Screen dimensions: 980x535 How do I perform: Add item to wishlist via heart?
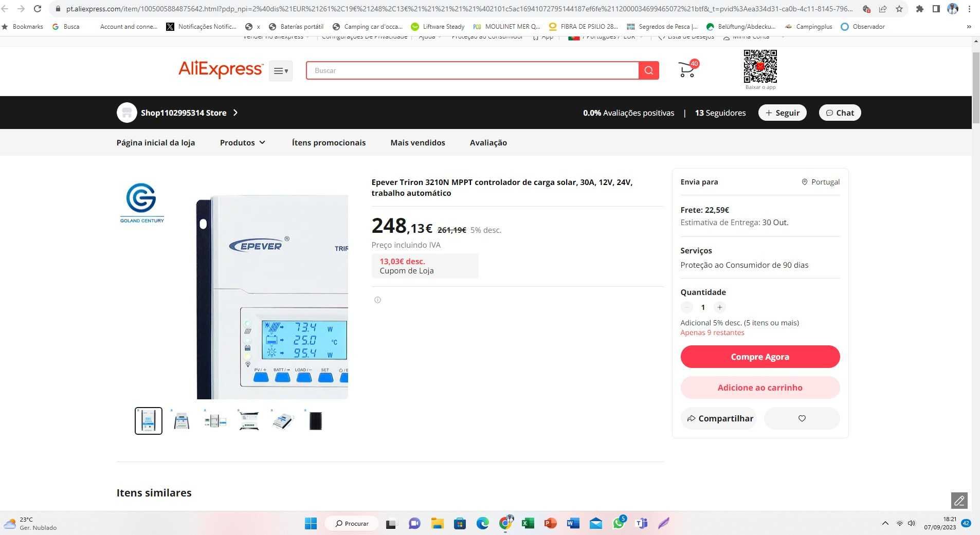point(802,418)
